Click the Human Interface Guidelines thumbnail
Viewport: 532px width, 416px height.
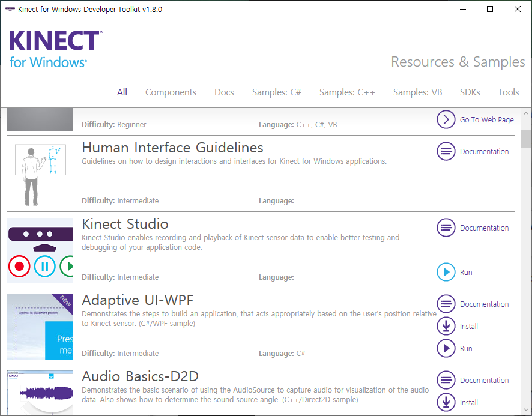pyautogui.click(x=40, y=175)
